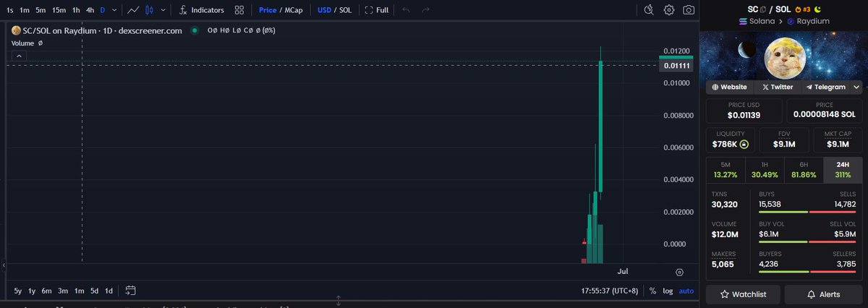Viewport: 868px width, 308px height.
Task: Toggle chart to Price view
Action: coord(268,10)
